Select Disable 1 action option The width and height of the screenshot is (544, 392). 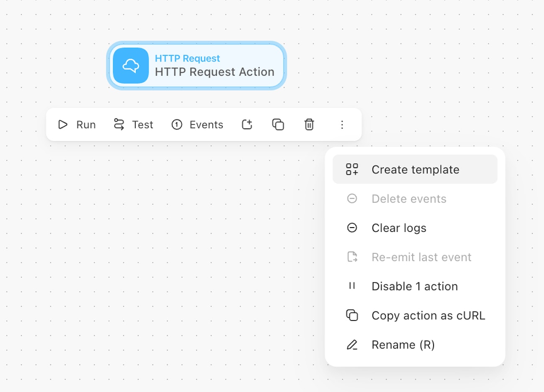(414, 286)
